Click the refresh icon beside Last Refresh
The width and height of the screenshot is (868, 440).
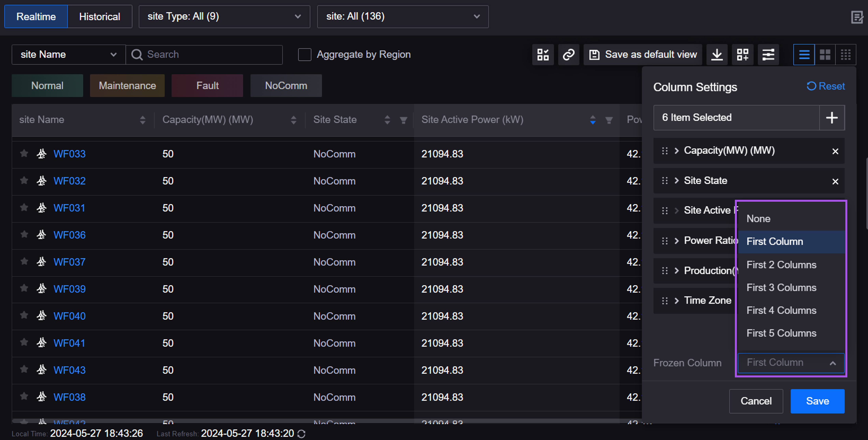point(302,434)
